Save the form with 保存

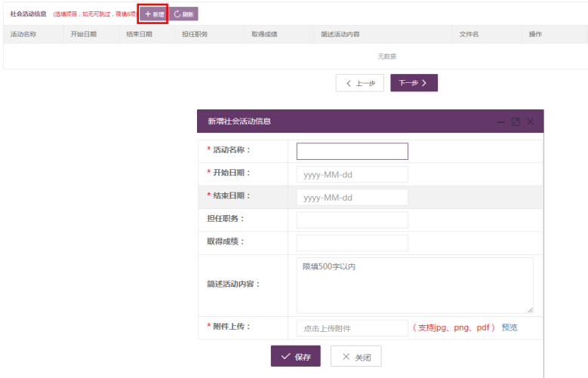point(296,356)
